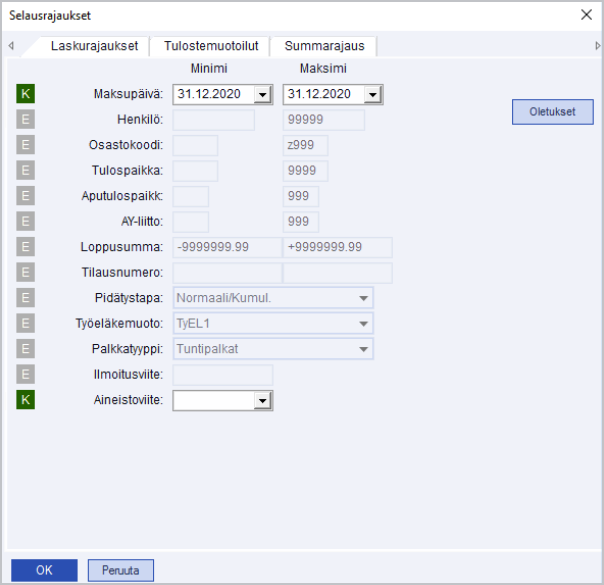
Task: Enable the E toggle next to Loppusumma
Action: point(26,247)
